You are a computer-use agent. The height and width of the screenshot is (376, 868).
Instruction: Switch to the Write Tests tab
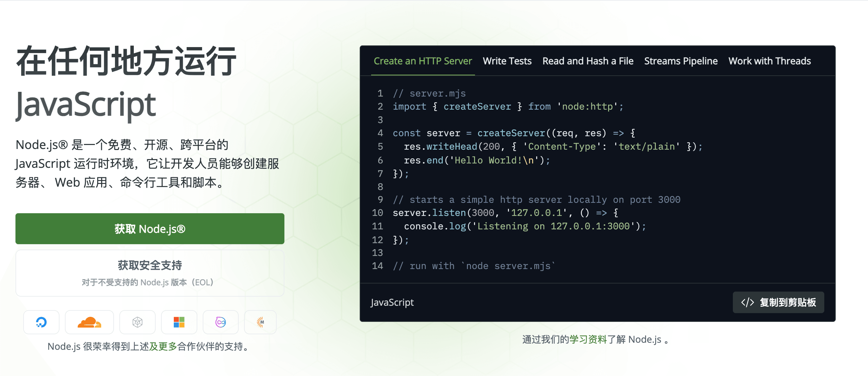[x=507, y=61]
